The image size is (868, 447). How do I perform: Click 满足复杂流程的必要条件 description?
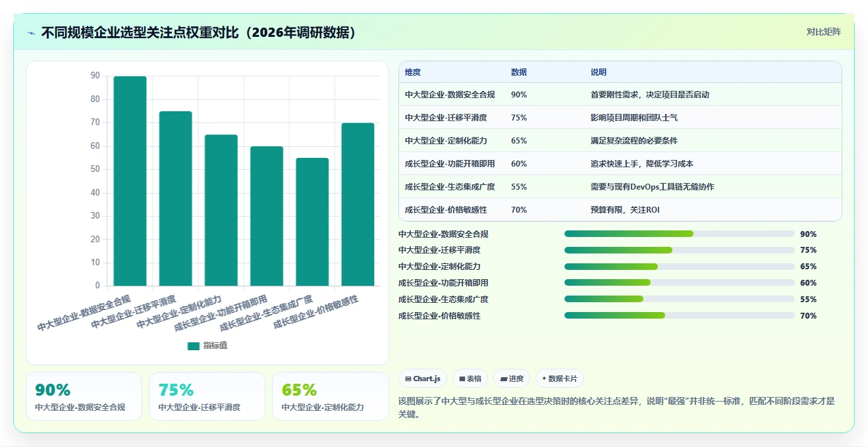pyautogui.click(x=634, y=141)
